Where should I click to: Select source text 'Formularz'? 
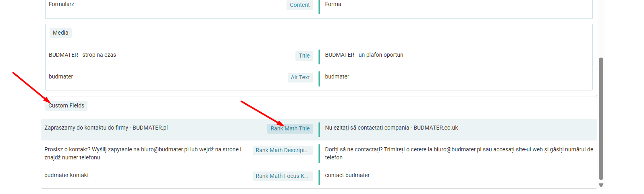point(61,4)
